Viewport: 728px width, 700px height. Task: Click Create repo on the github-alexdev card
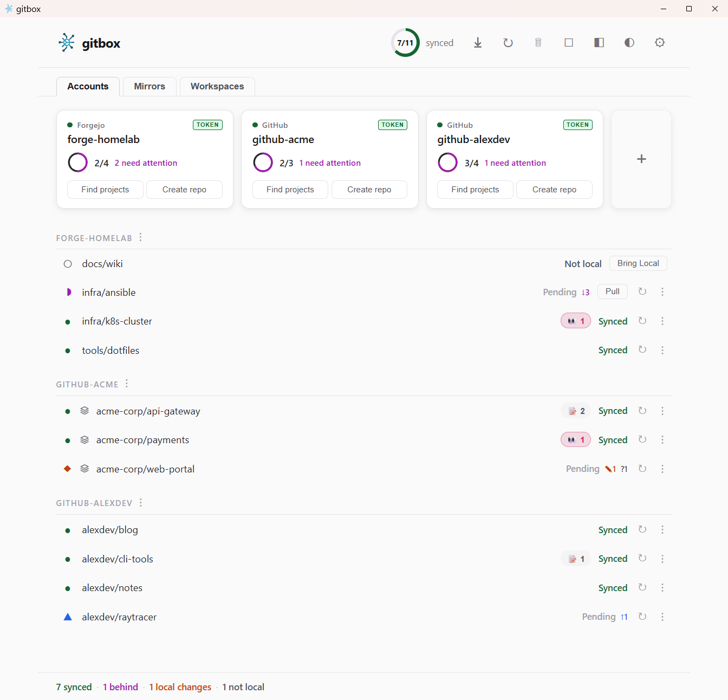click(x=554, y=190)
